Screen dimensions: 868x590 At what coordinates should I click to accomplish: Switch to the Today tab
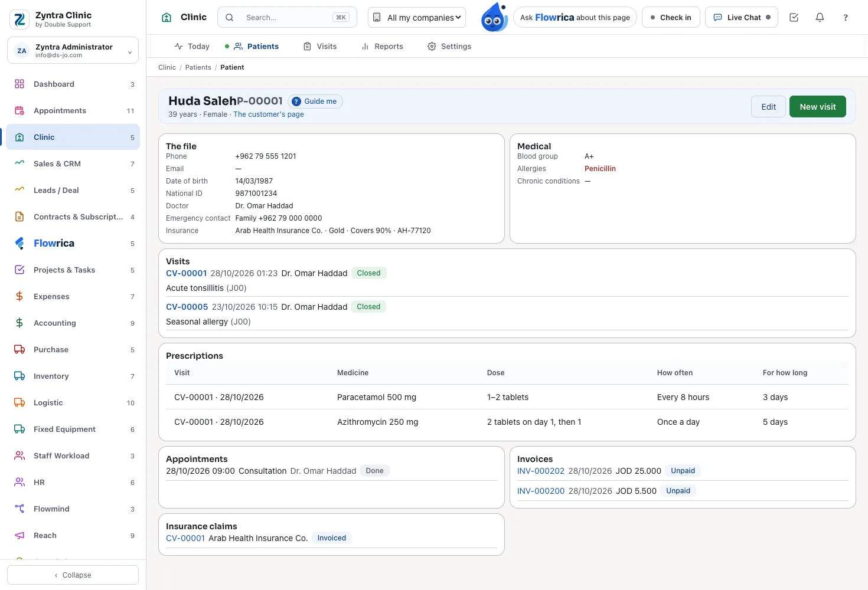pos(192,47)
